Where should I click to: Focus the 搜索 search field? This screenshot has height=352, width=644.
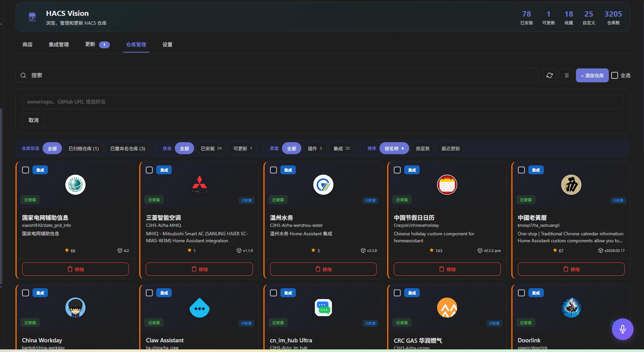click(277, 75)
